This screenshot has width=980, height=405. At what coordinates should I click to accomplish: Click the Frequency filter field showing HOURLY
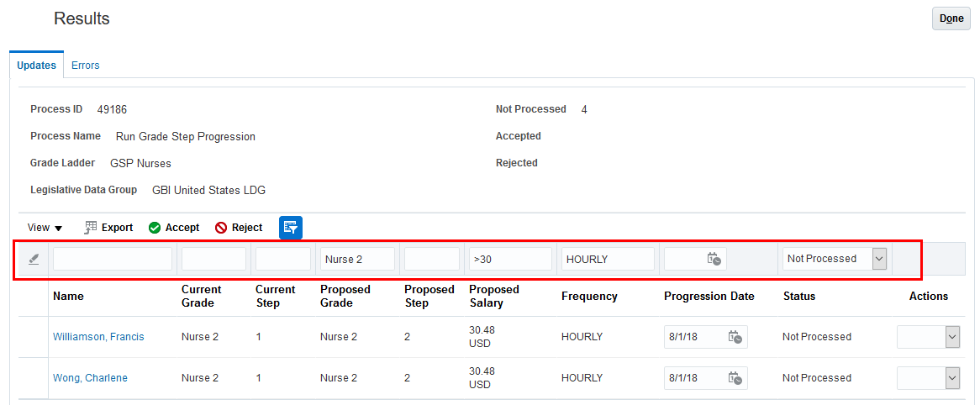[608, 259]
